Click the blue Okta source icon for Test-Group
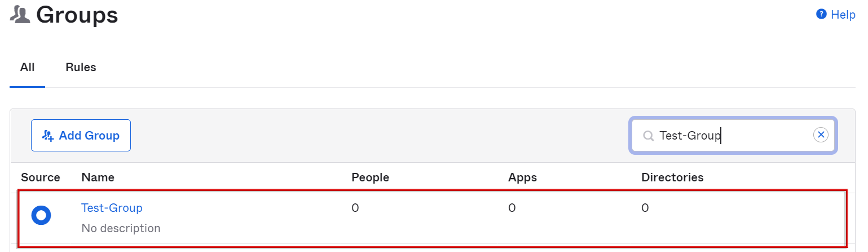Image resolution: width=868 pixels, height=252 pixels. [x=41, y=215]
